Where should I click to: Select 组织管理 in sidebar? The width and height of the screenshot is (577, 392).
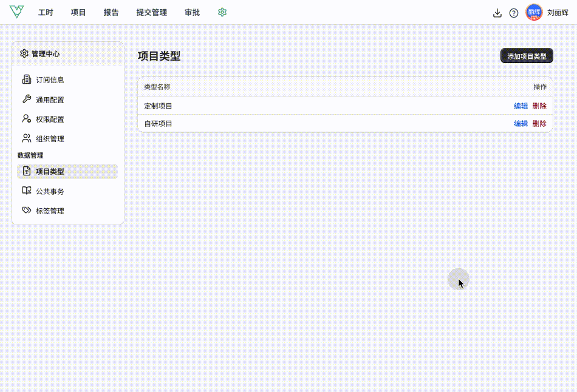point(67,138)
